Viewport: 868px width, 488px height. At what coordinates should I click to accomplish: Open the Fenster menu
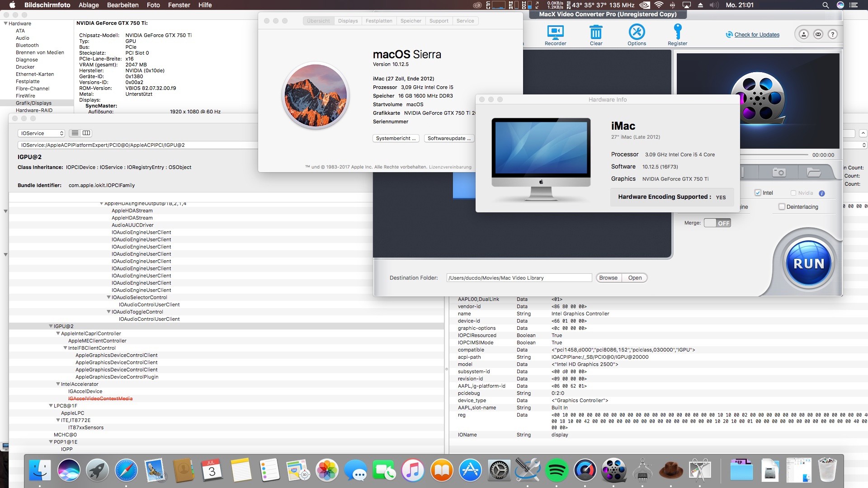[179, 5]
